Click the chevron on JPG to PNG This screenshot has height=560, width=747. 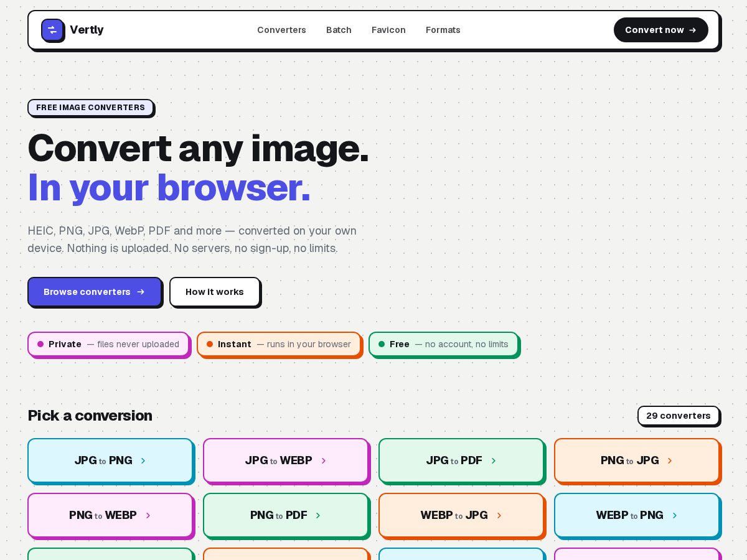pos(143,460)
